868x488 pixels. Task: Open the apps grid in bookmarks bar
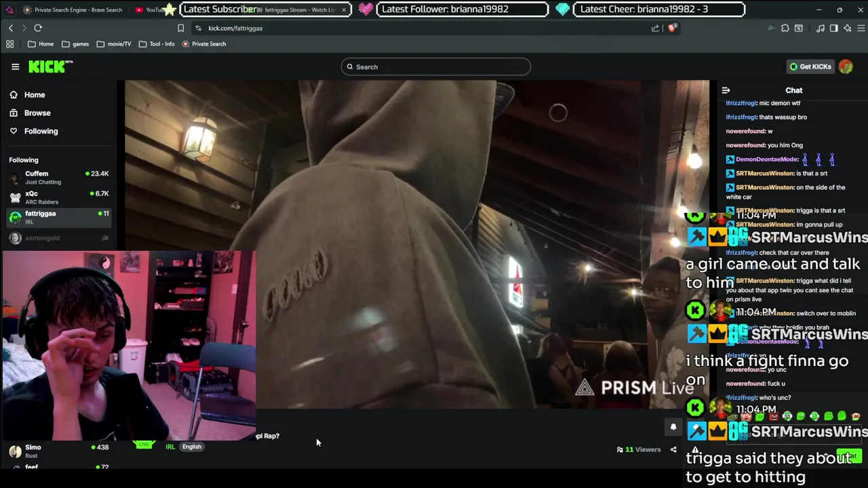(x=9, y=44)
